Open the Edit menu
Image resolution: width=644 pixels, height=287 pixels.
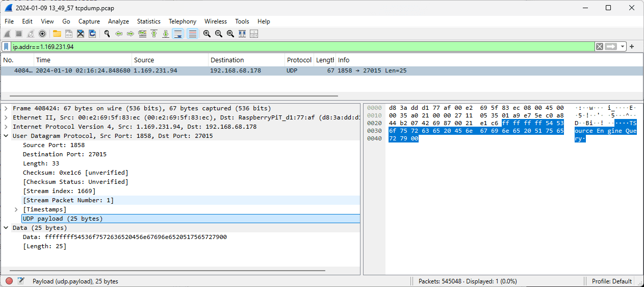pyautogui.click(x=27, y=21)
